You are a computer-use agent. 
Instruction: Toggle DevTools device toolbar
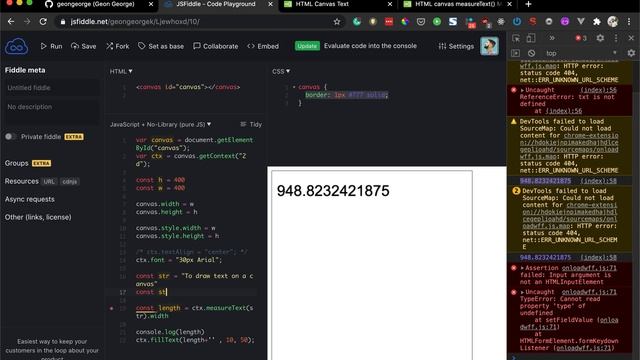click(x=531, y=38)
